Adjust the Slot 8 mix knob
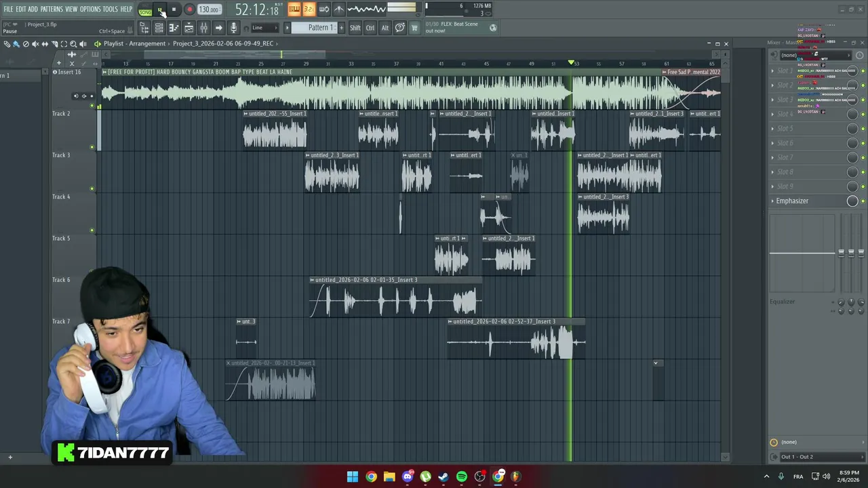868x488 pixels. click(x=852, y=171)
